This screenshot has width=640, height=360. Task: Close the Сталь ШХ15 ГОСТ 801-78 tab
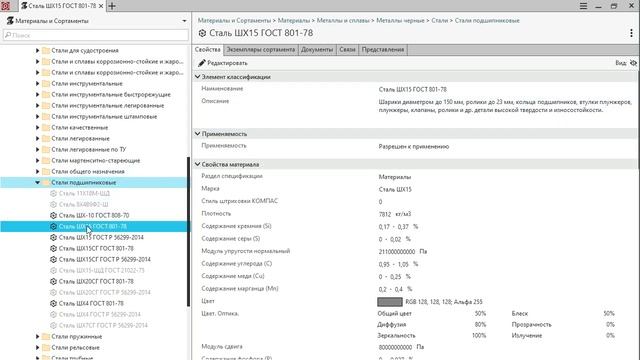[101, 6]
